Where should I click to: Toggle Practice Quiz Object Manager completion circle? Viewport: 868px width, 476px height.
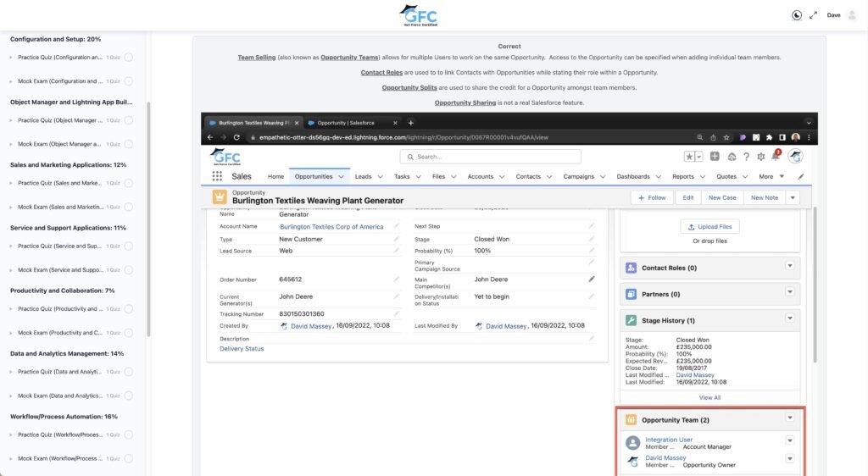pyautogui.click(x=129, y=120)
